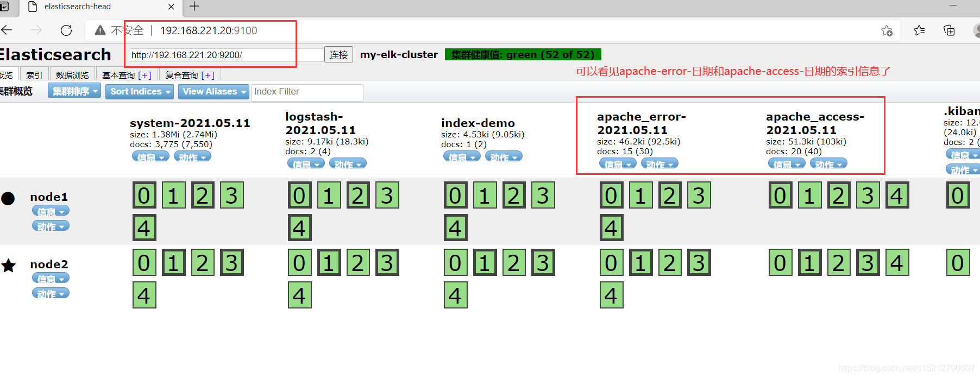
Task: Select shard 0 of .kibana on node2
Action: (x=958, y=263)
